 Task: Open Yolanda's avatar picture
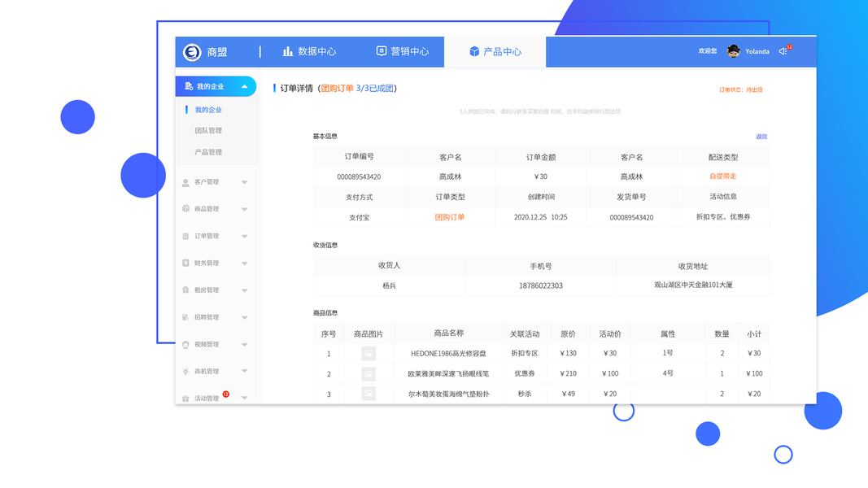point(734,51)
